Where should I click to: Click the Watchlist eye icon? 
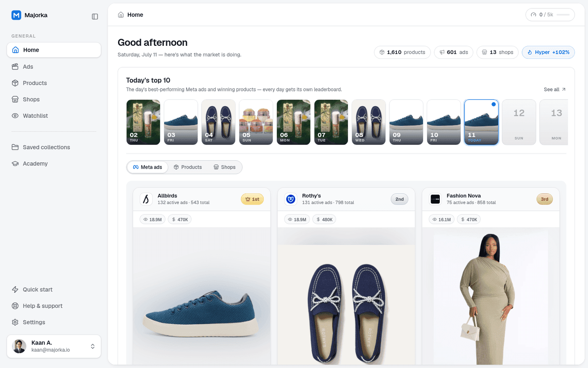[15, 116]
